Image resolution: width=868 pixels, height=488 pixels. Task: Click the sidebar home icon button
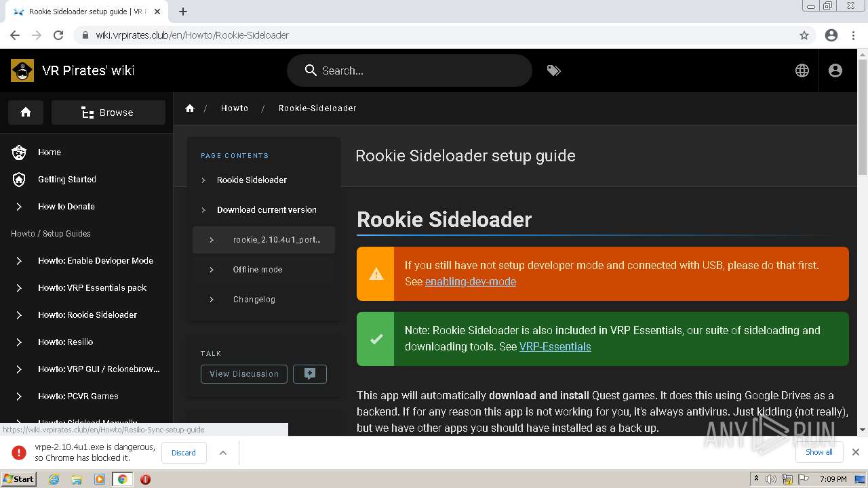(x=26, y=113)
